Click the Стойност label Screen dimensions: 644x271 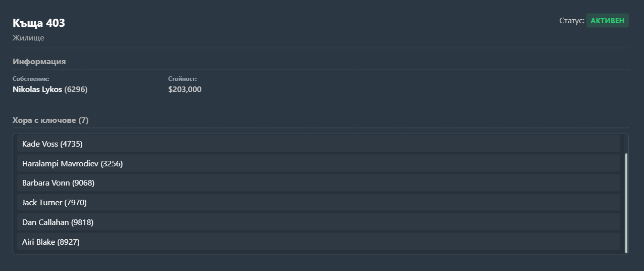(x=182, y=79)
